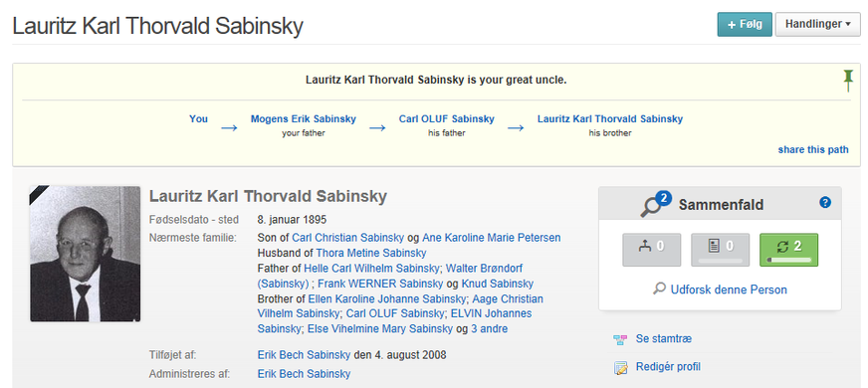Expand the '3 andre' siblings link
The image size is (868, 388).
click(490, 328)
